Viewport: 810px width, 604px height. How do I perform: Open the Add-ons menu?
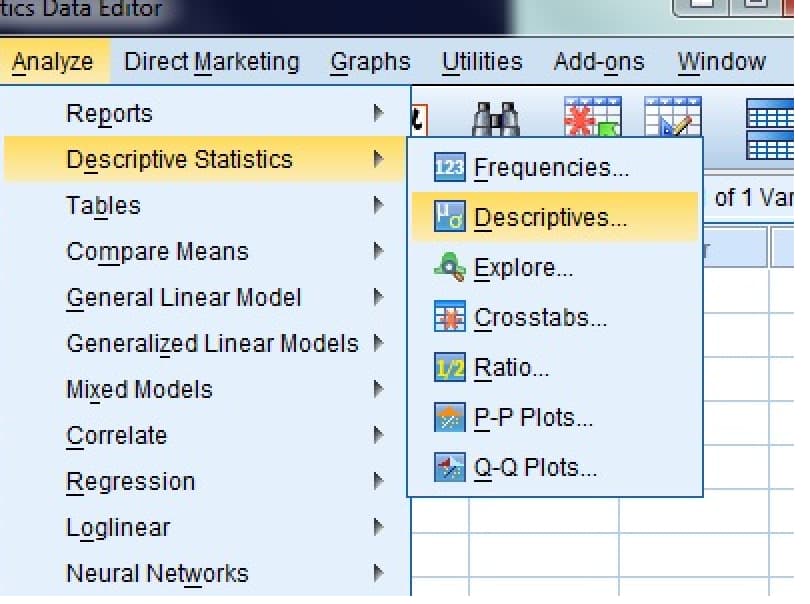coord(599,62)
